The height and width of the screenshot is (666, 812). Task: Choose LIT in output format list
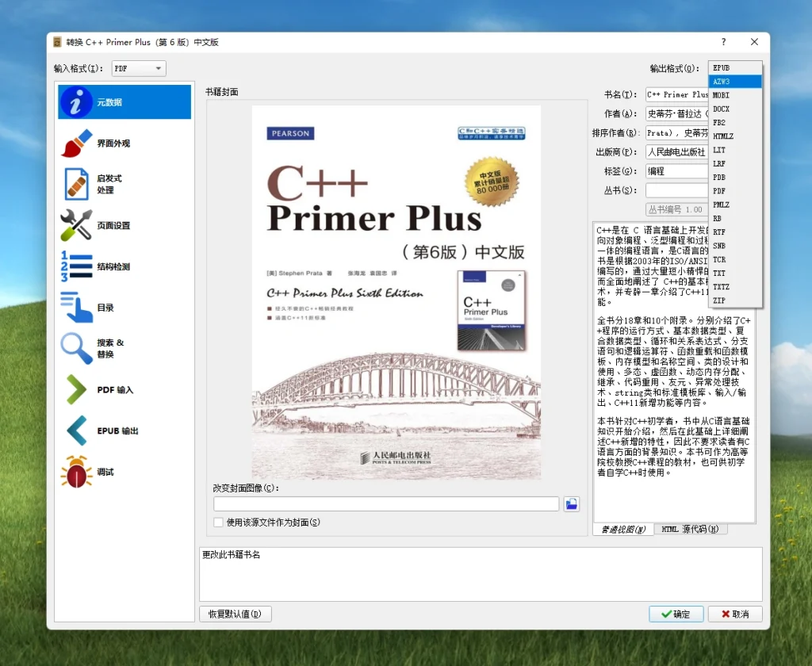point(735,150)
